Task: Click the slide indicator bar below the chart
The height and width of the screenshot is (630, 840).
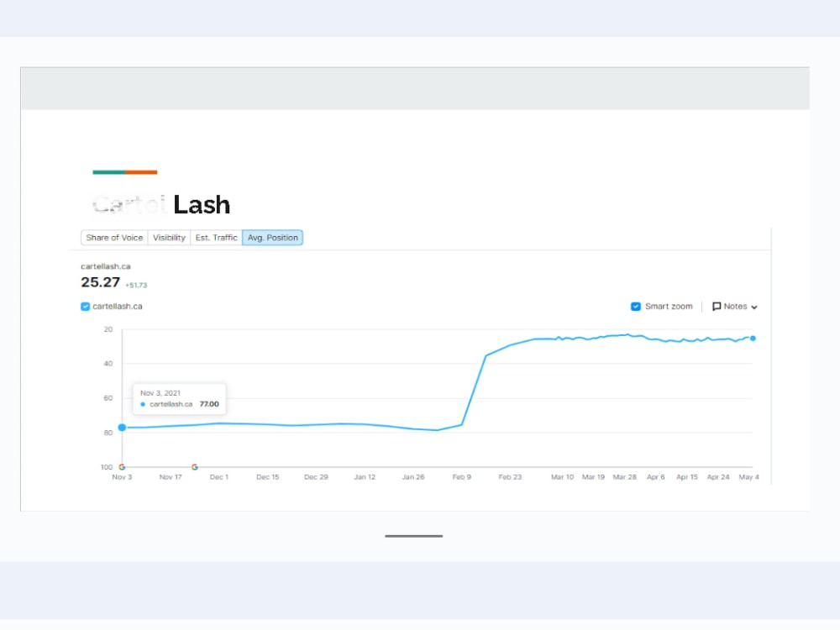Action: tap(413, 536)
